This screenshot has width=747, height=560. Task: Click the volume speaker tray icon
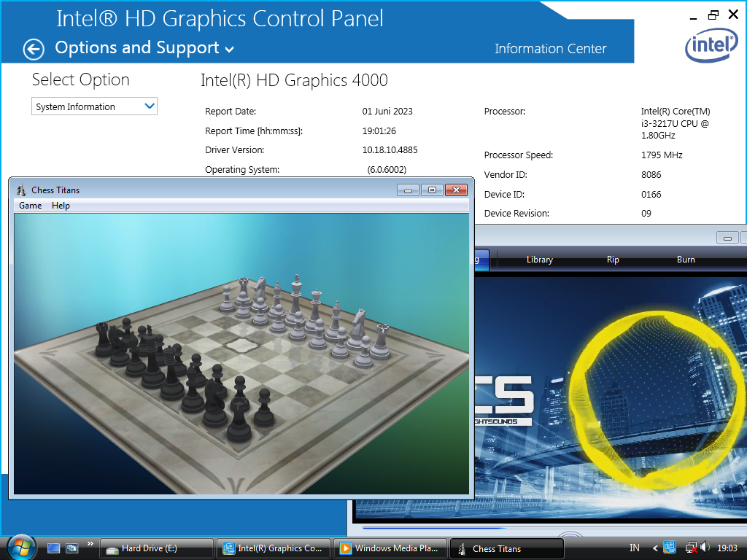point(705,548)
